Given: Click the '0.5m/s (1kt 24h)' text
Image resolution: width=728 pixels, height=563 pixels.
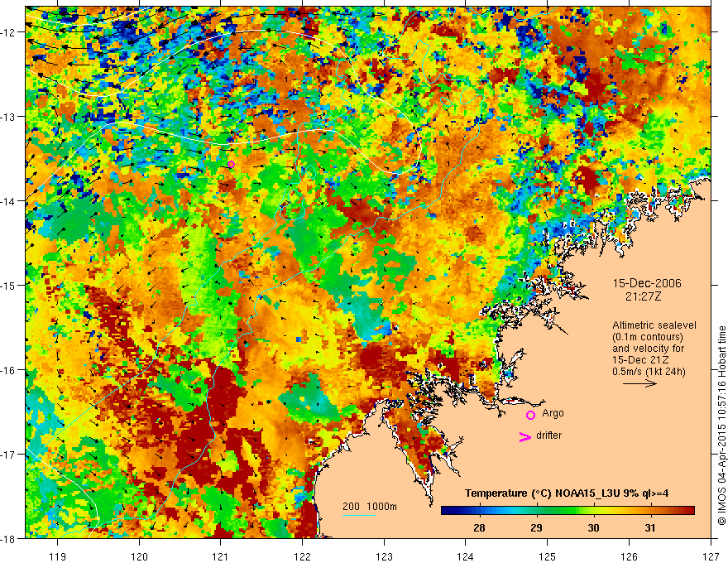Looking at the screenshot, I should [649, 372].
